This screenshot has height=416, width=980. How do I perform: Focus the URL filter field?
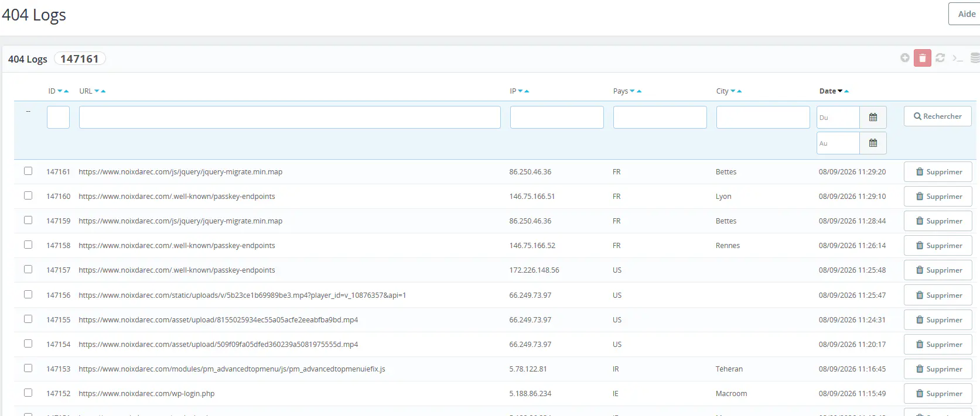(290, 117)
